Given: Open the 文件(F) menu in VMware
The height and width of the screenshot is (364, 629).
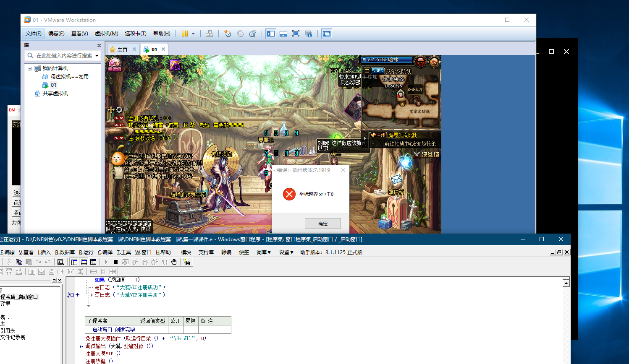Looking at the screenshot, I should click(33, 34).
